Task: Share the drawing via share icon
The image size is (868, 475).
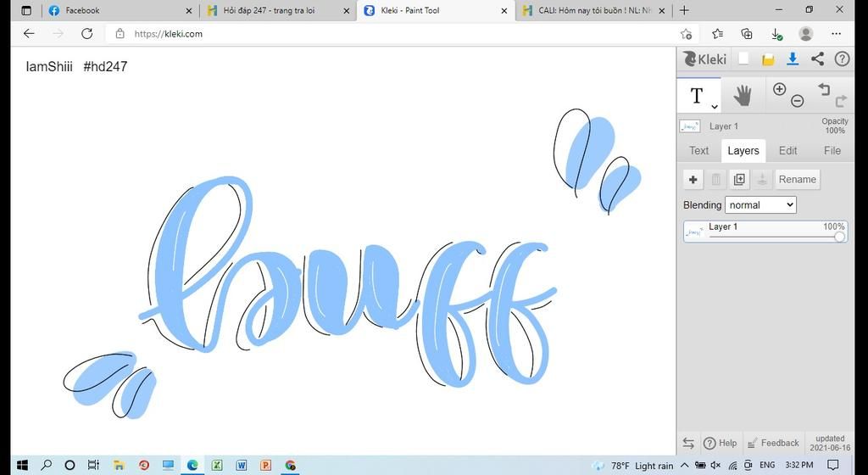Action: pyautogui.click(x=817, y=59)
